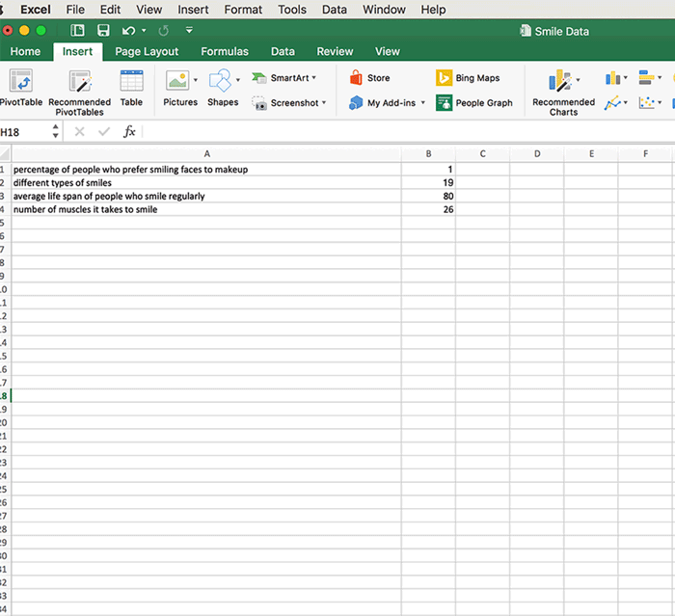This screenshot has height=616, width=675.
Task: Open the File menu in menu bar
Action: (x=75, y=10)
